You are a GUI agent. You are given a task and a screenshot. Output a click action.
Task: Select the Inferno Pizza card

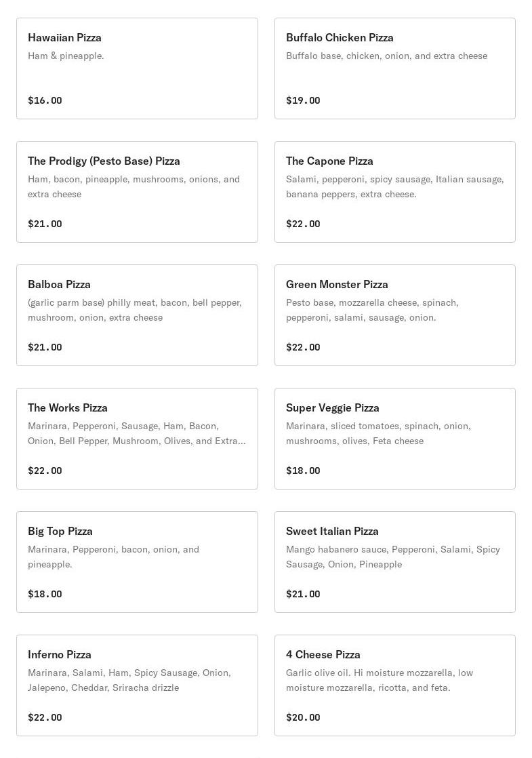(137, 685)
